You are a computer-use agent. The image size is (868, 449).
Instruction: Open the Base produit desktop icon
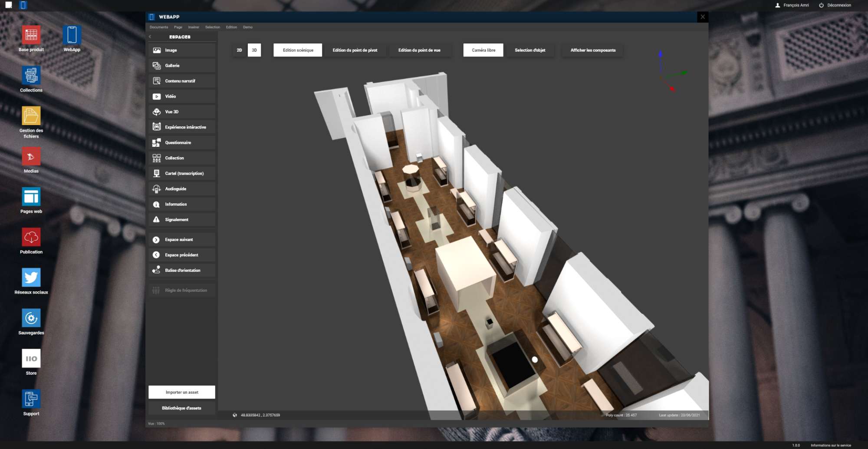tap(31, 35)
